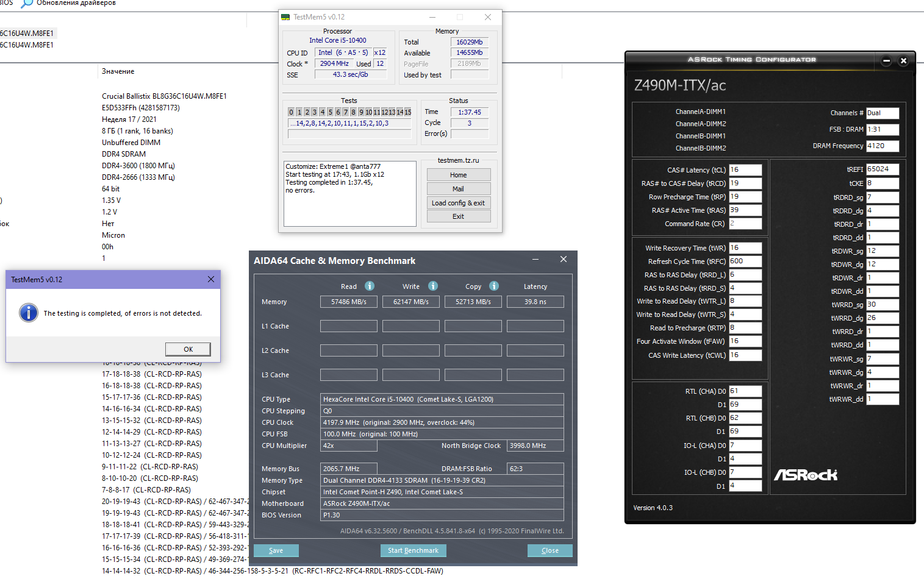Click the 17-18-18-38 timings row
The width and height of the screenshot is (924, 579).
click(x=152, y=374)
